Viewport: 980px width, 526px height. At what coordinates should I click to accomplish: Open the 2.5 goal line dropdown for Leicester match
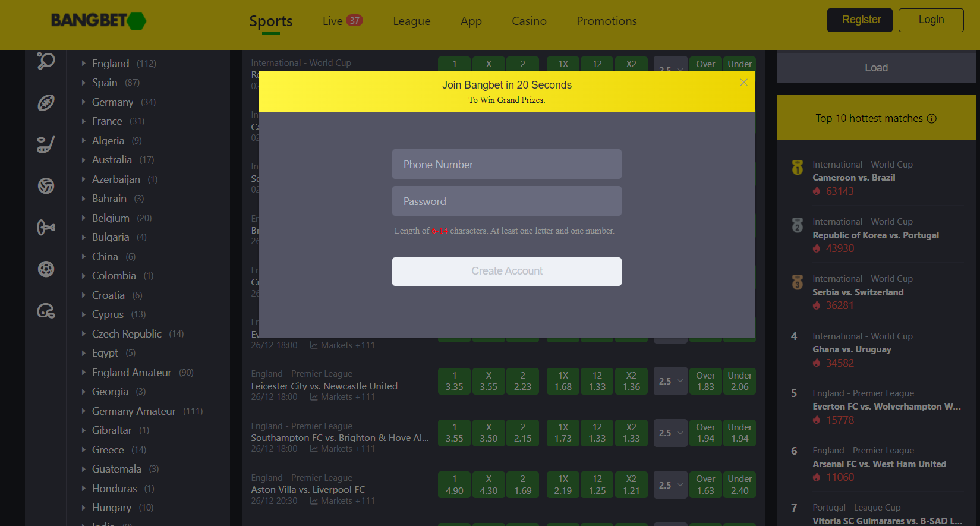[x=670, y=381]
